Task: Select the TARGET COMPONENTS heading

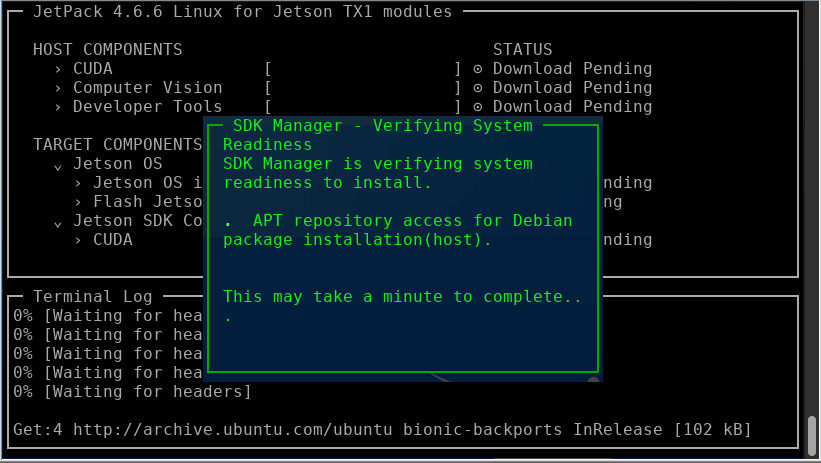Action: pyautogui.click(x=117, y=145)
